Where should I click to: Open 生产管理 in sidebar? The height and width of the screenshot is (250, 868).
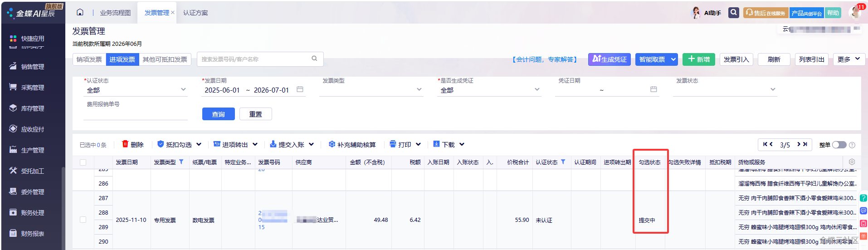(x=32, y=150)
